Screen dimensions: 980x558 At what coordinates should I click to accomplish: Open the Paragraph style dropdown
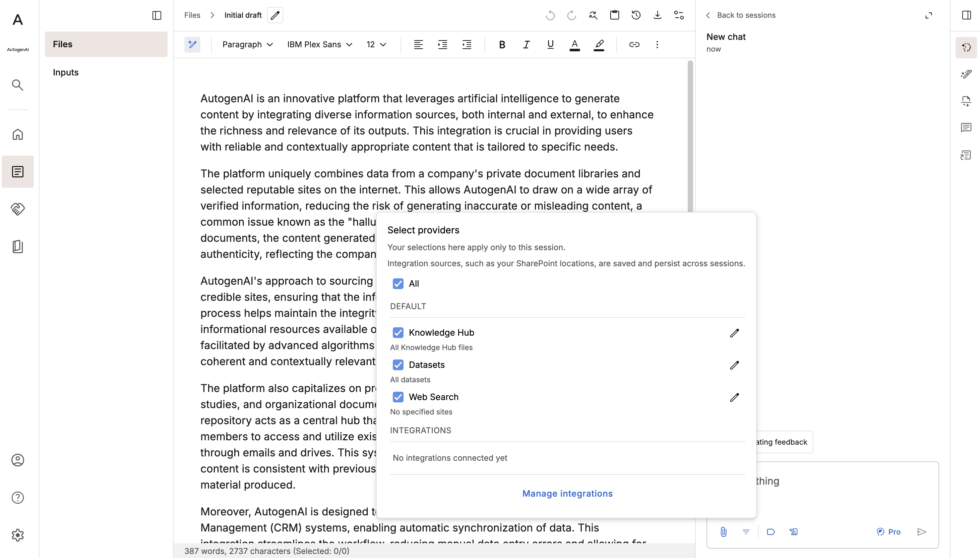pos(247,45)
